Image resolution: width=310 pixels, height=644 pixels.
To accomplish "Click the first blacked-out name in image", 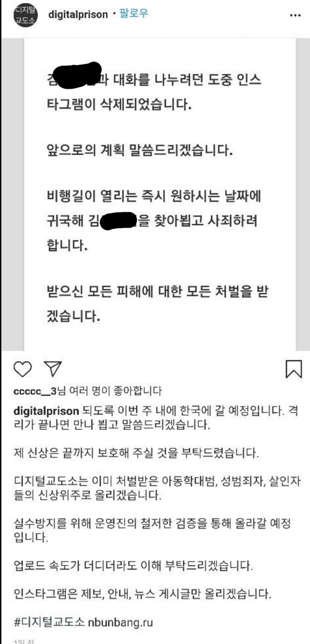I will pos(79,76).
